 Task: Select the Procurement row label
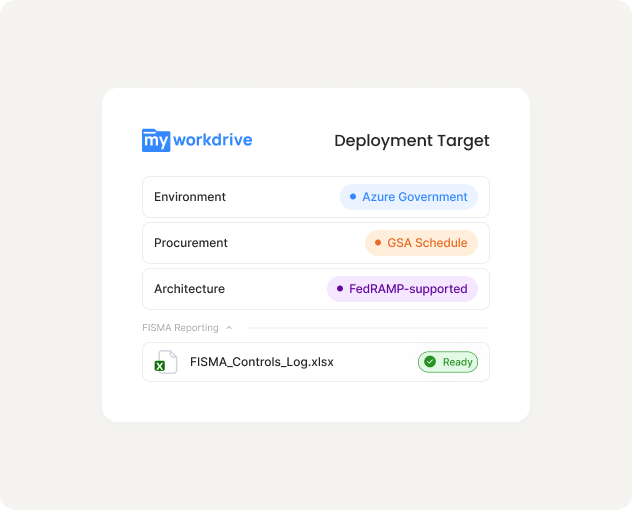coord(191,243)
